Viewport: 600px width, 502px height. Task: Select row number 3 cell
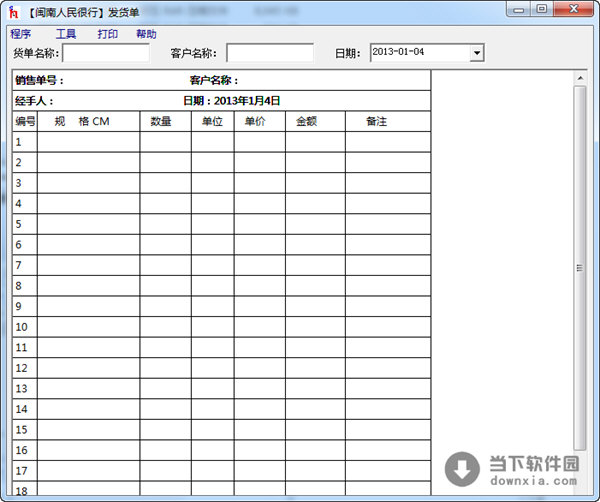(x=25, y=183)
